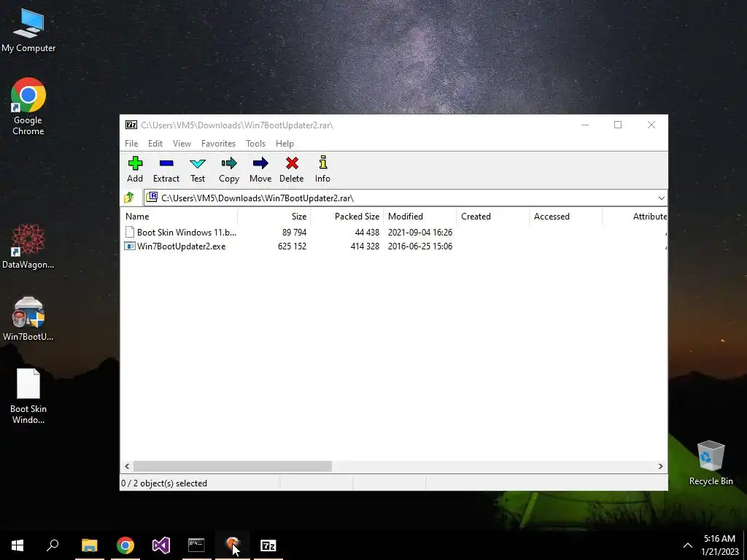
Task: Click the red Delete toolbar icon
Action: pos(292,169)
